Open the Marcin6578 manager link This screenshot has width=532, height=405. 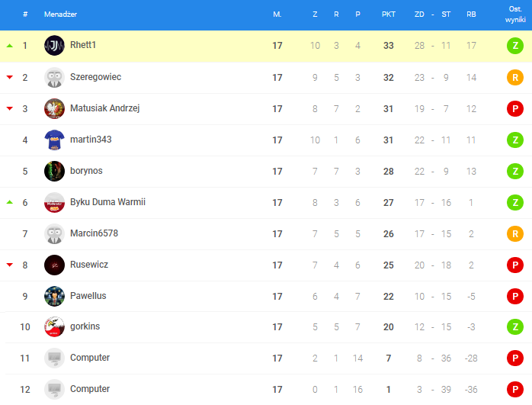pyautogui.click(x=94, y=233)
